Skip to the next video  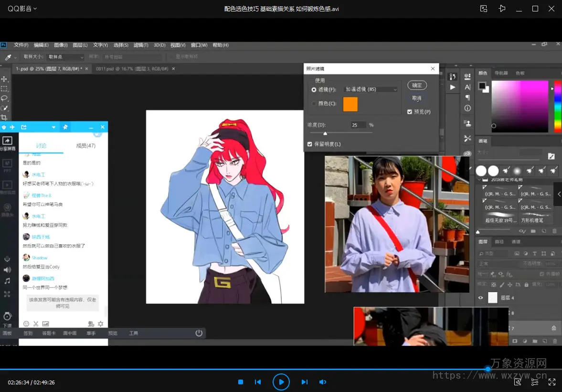point(304,382)
